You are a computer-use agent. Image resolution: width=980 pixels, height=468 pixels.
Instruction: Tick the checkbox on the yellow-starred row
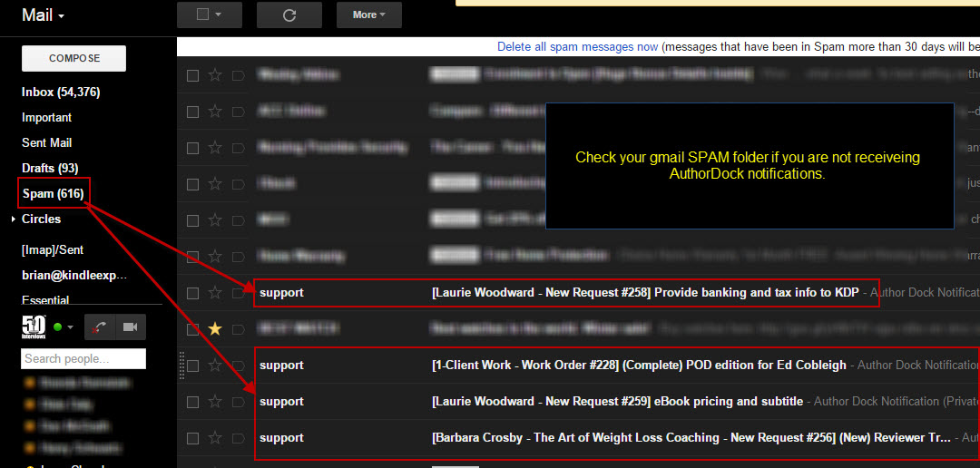pos(193,329)
